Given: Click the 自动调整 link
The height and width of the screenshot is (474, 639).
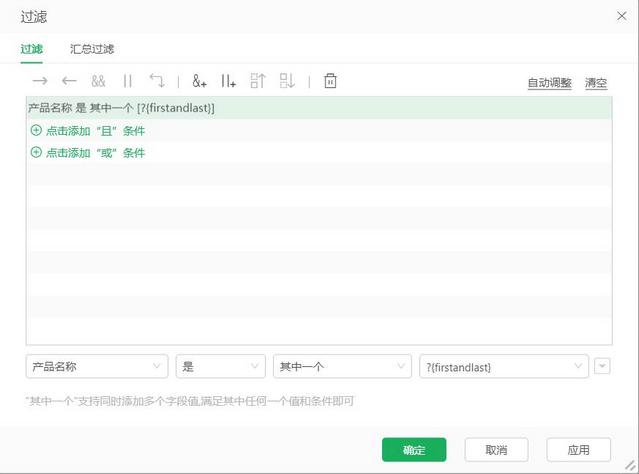Looking at the screenshot, I should pyautogui.click(x=549, y=83).
